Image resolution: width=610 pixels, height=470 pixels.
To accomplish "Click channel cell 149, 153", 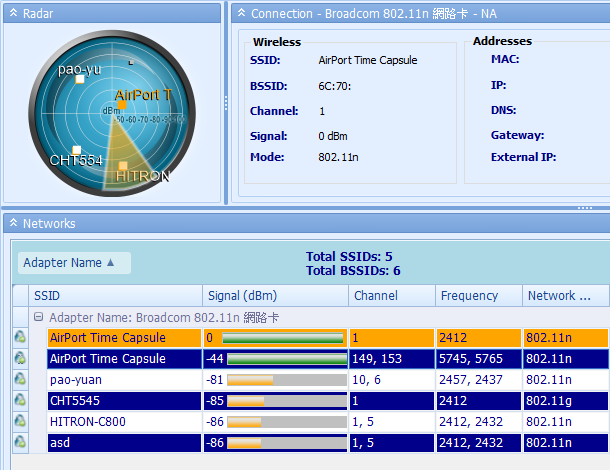I will (392, 359).
